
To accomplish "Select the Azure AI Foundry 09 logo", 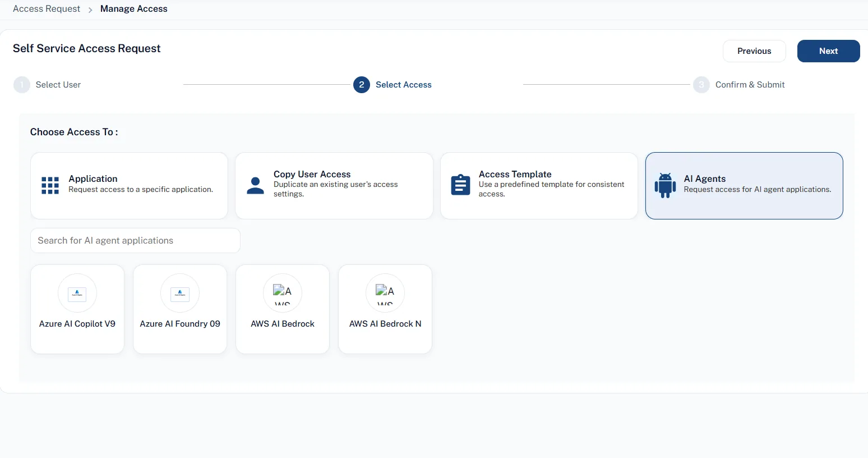I will pyautogui.click(x=180, y=293).
